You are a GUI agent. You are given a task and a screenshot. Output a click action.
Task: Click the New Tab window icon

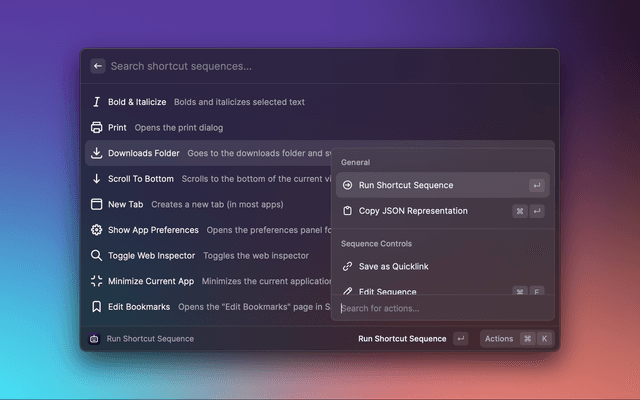pos(96,204)
